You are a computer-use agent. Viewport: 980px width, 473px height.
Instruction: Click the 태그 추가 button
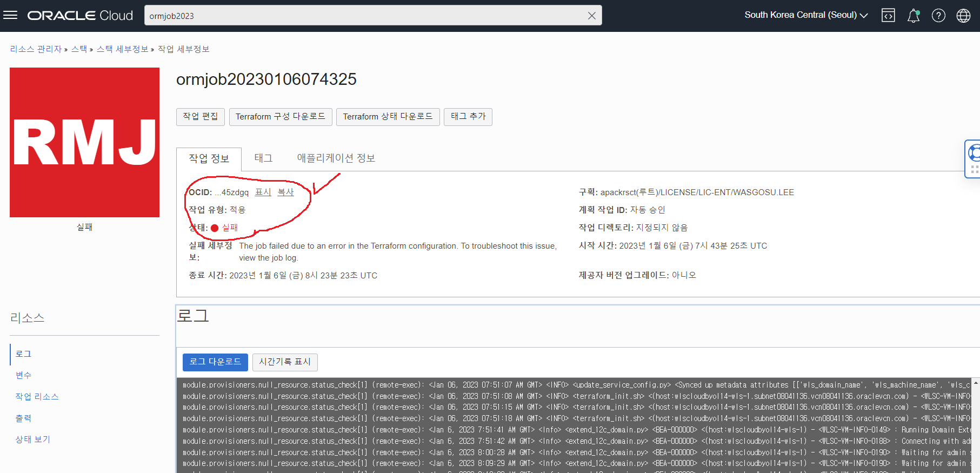(468, 117)
